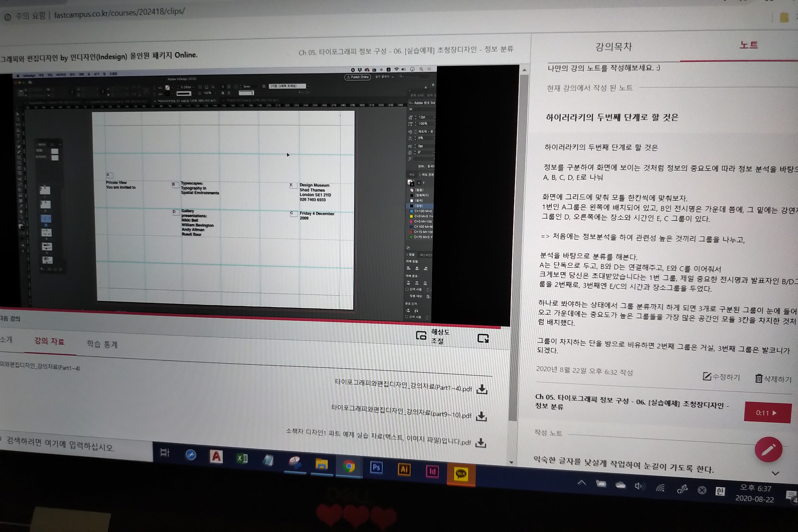Show hidden tray icons chevron
Image resolution: width=798 pixels, height=532 pixels.
582,482
